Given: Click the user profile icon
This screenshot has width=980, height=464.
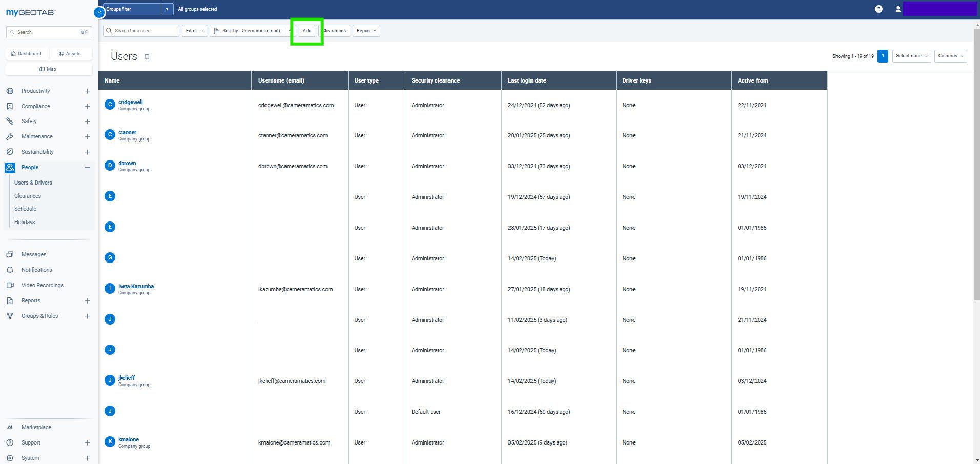Looking at the screenshot, I should (x=898, y=9).
